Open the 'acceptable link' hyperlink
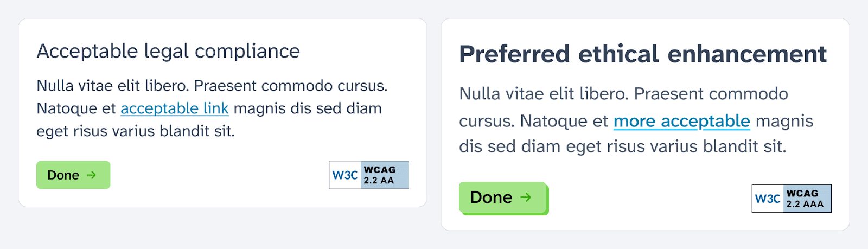The image size is (868, 249). pyautogui.click(x=174, y=108)
